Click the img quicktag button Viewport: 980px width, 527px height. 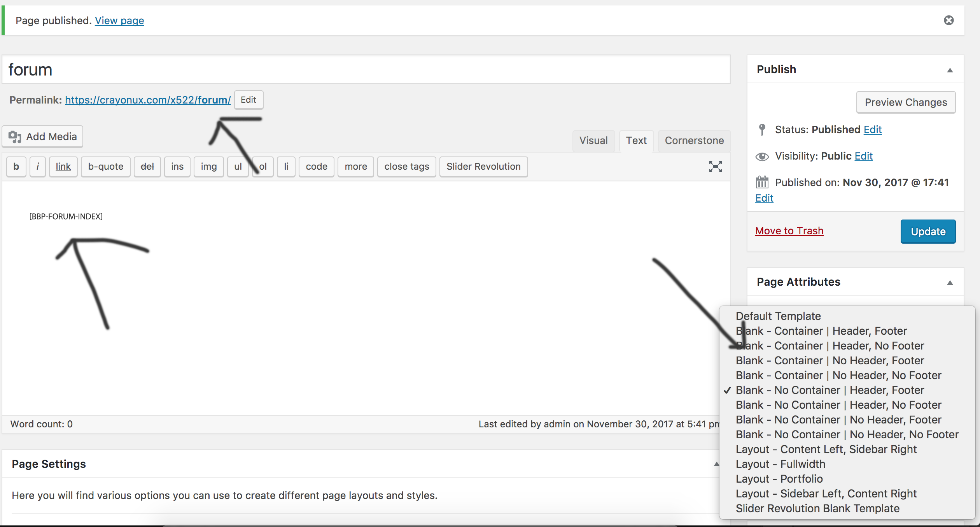pyautogui.click(x=208, y=167)
